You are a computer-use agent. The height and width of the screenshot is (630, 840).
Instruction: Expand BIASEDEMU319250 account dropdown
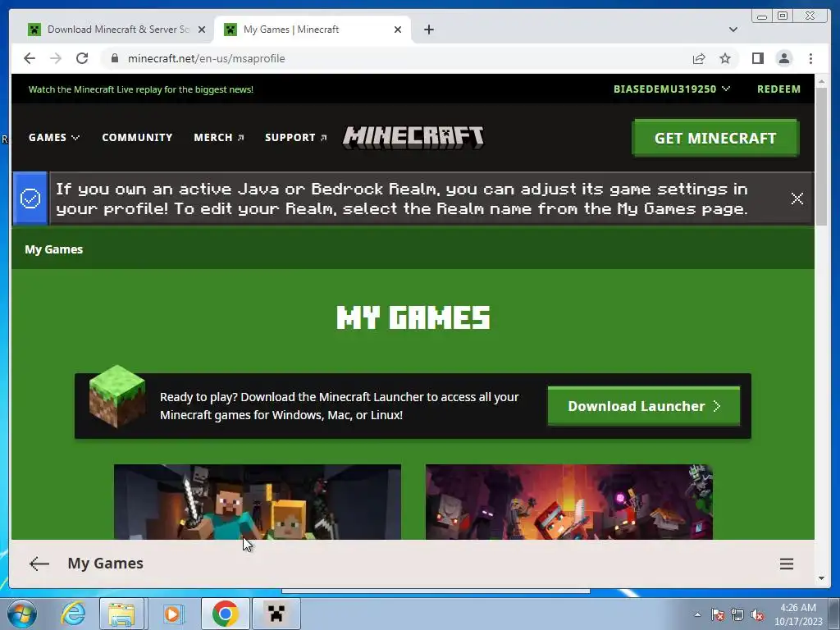click(671, 89)
